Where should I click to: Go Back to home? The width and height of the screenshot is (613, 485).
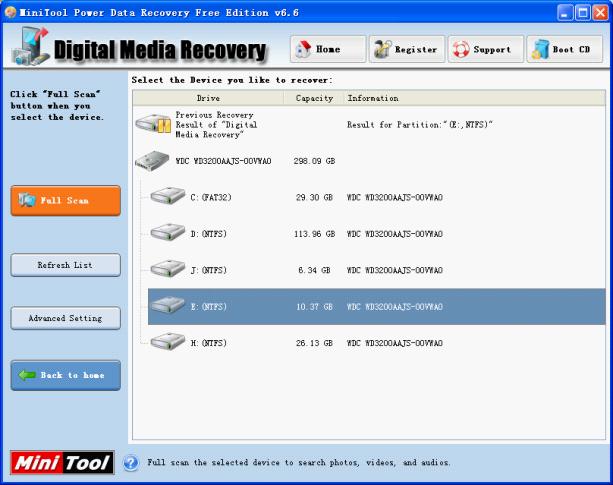(x=65, y=375)
